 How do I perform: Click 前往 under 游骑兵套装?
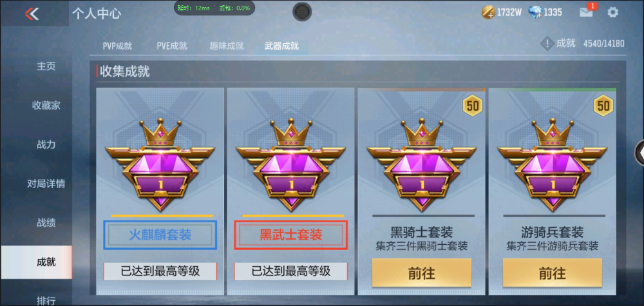click(x=553, y=273)
